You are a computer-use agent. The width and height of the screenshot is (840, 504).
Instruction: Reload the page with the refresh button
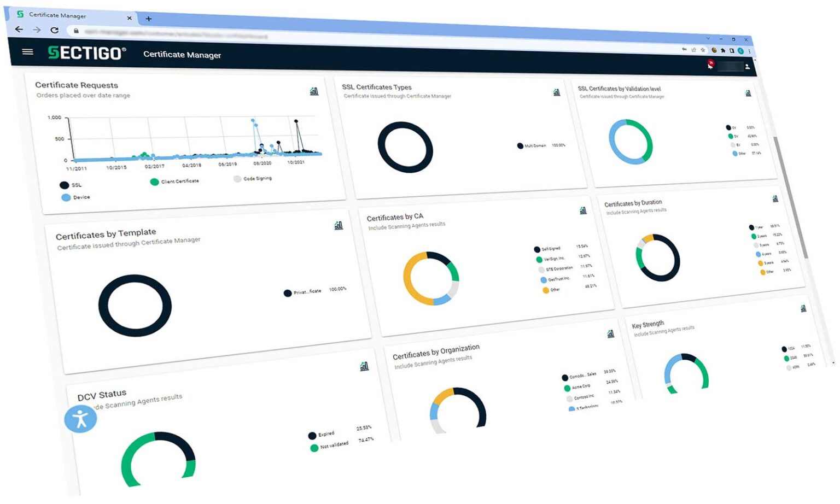pyautogui.click(x=54, y=30)
